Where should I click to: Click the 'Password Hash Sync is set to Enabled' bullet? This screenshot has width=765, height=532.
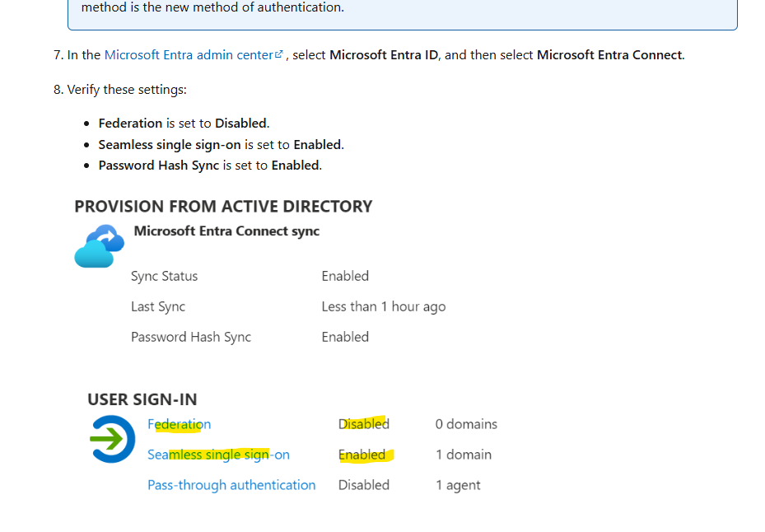[210, 166]
